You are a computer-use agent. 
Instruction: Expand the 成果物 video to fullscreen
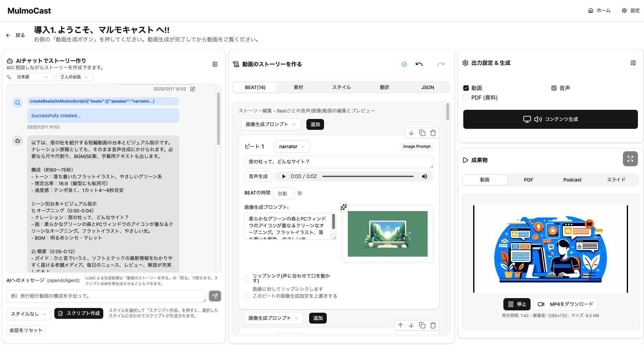tap(630, 158)
